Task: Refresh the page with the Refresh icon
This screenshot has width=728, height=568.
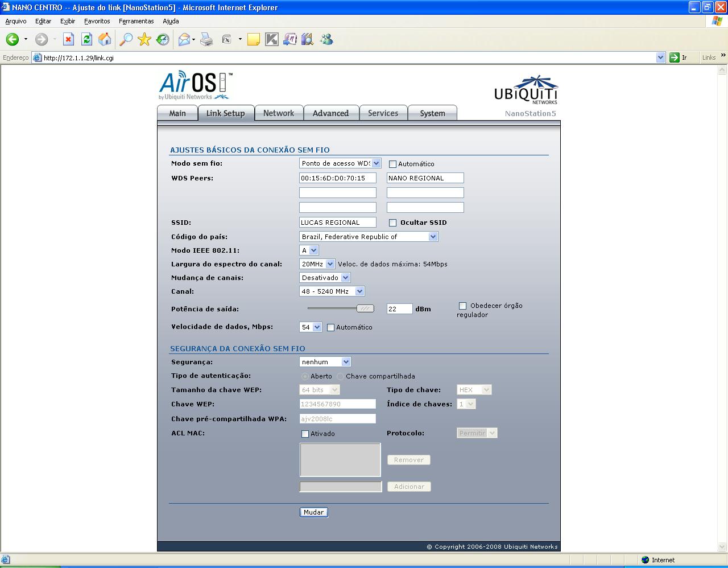Action: pyautogui.click(x=86, y=39)
